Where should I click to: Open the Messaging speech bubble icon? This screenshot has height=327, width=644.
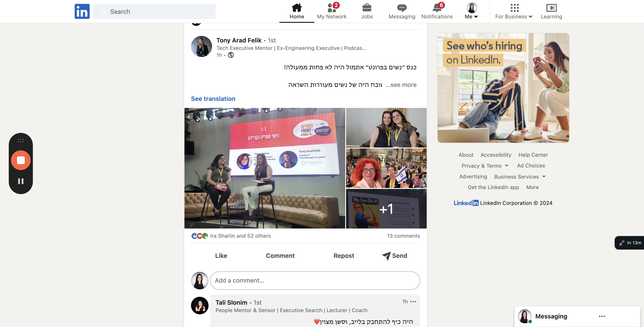(402, 8)
